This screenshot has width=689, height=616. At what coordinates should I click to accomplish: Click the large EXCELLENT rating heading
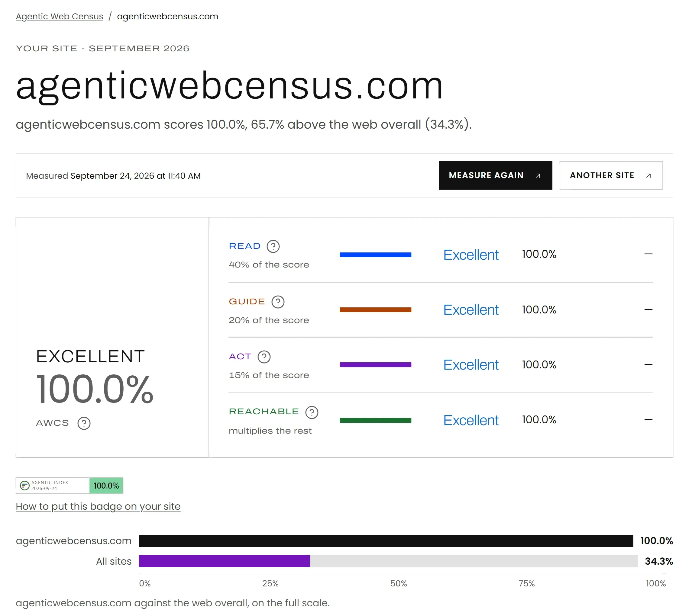(90, 356)
